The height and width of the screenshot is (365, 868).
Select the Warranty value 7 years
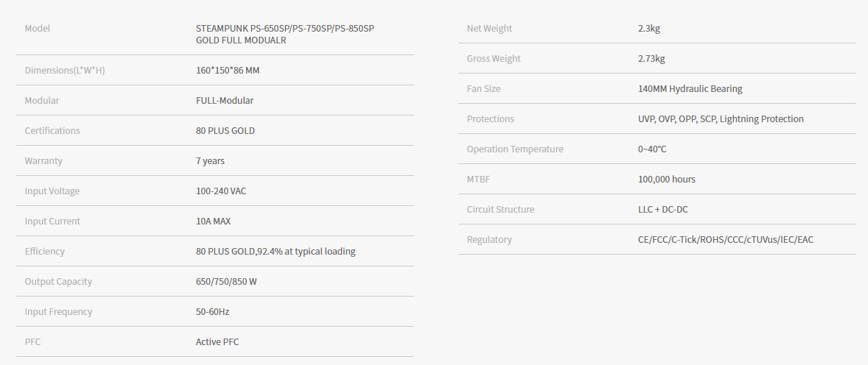[x=210, y=161]
